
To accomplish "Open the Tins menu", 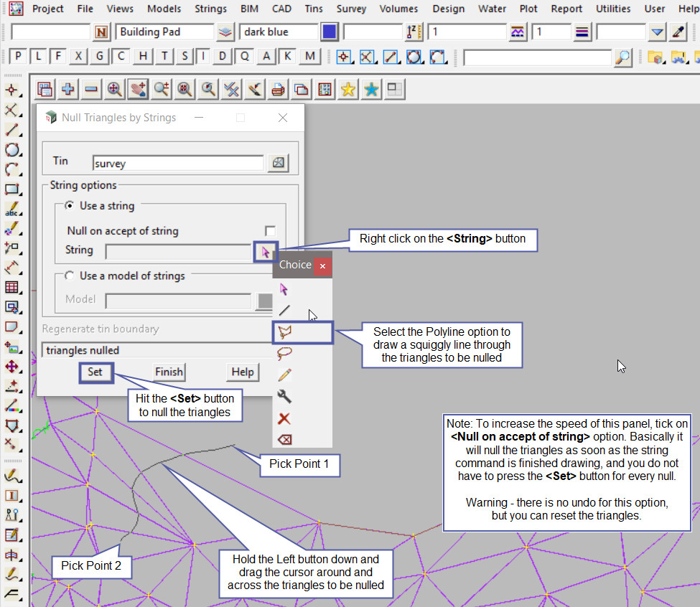I will point(313,9).
